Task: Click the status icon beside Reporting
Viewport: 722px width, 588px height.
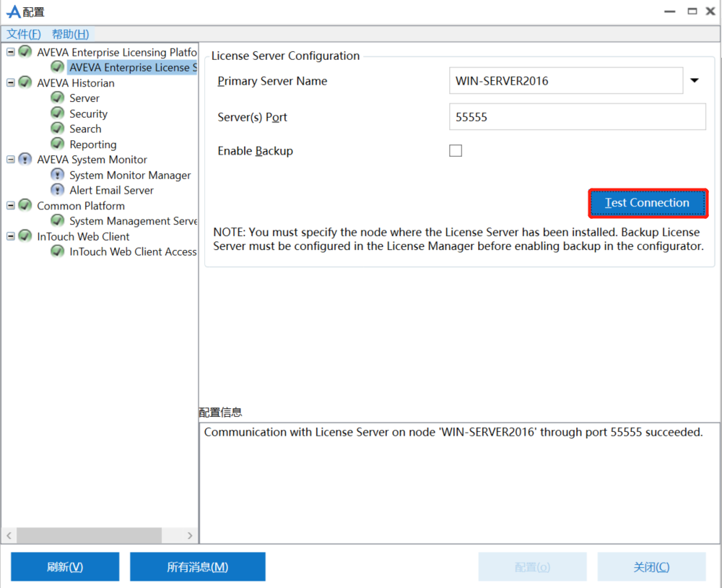Action: (x=58, y=144)
